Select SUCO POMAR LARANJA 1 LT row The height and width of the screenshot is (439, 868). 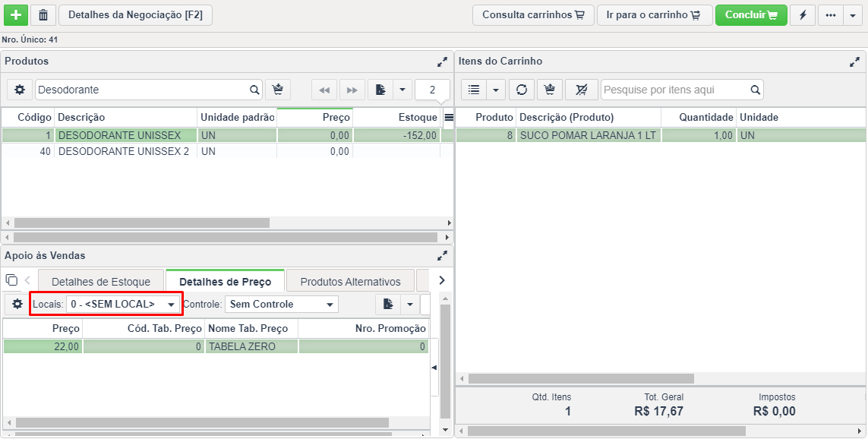coord(661,135)
